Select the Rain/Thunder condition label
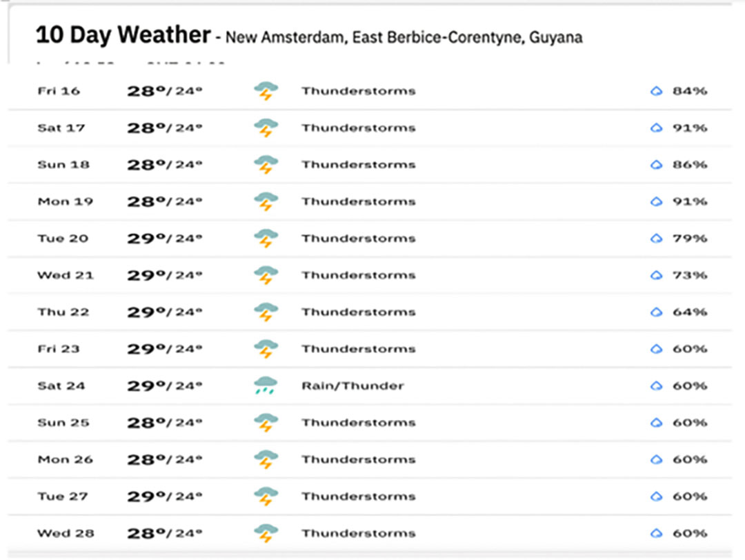 352,386
